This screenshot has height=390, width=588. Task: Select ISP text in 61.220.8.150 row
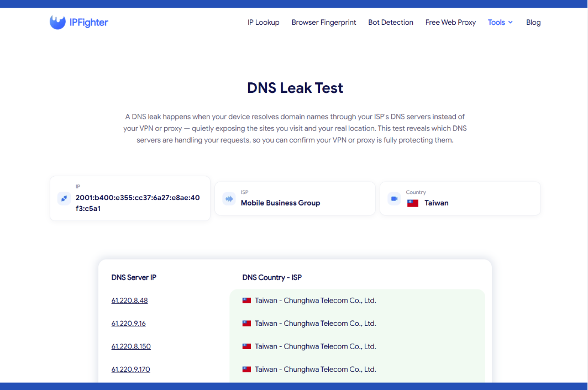pos(316,346)
